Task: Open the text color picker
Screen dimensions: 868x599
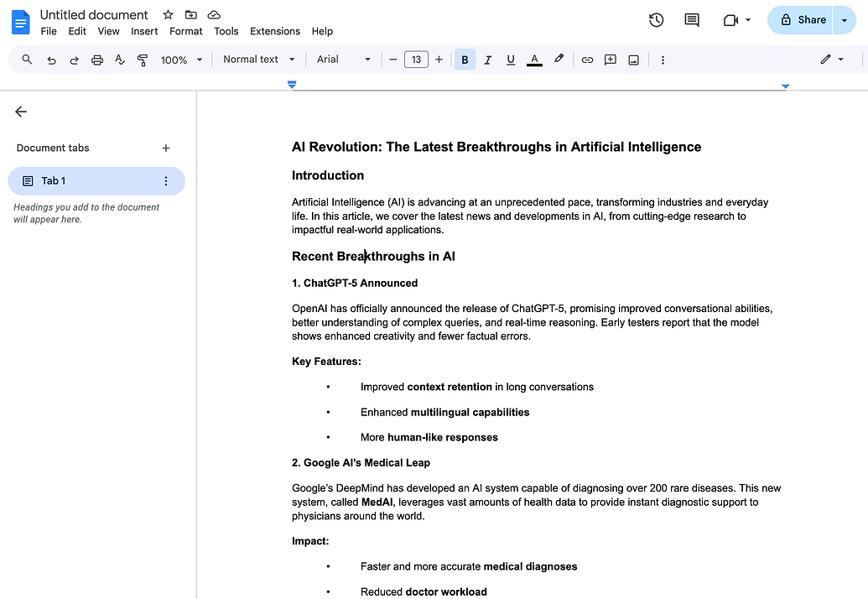Action: click(x=534, y=60)
